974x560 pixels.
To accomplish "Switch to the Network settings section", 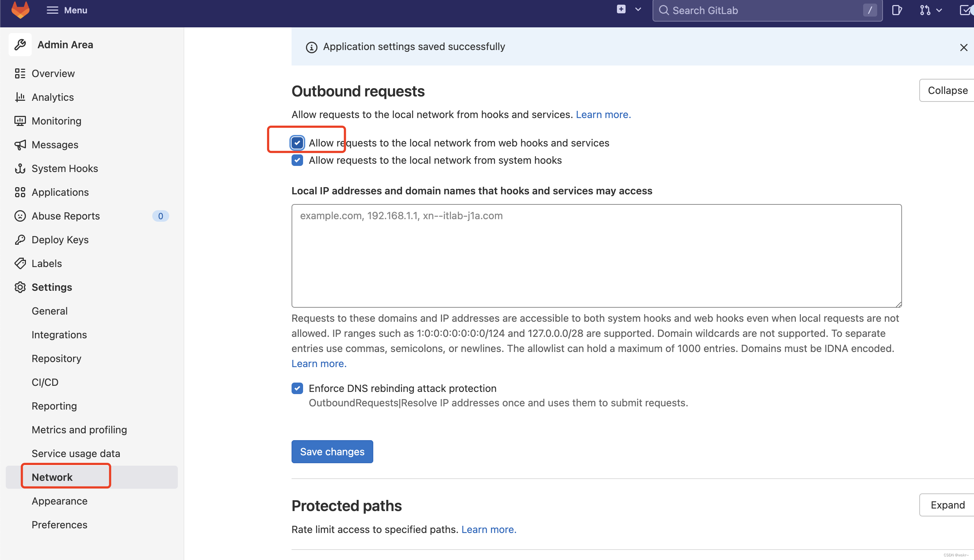I will coord(52,477).
